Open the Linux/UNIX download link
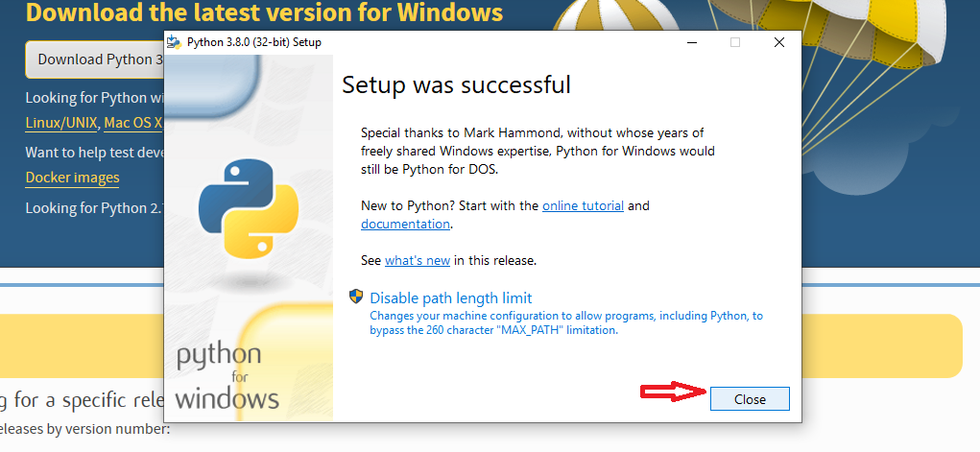This screenshot has width=980, height=452. coord(61,123)
